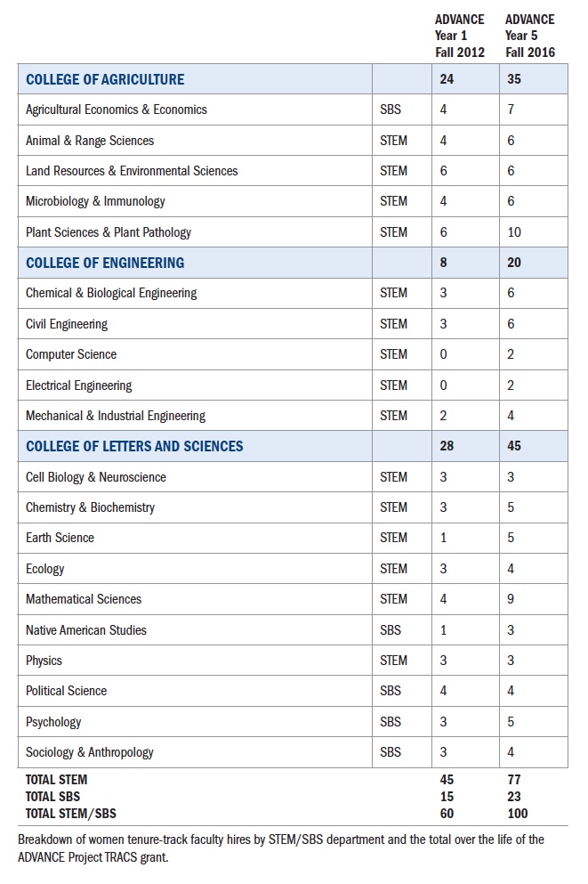Click the College of Agriculture section header
This screenshot has height=884, width=588.
coord(105,79)
